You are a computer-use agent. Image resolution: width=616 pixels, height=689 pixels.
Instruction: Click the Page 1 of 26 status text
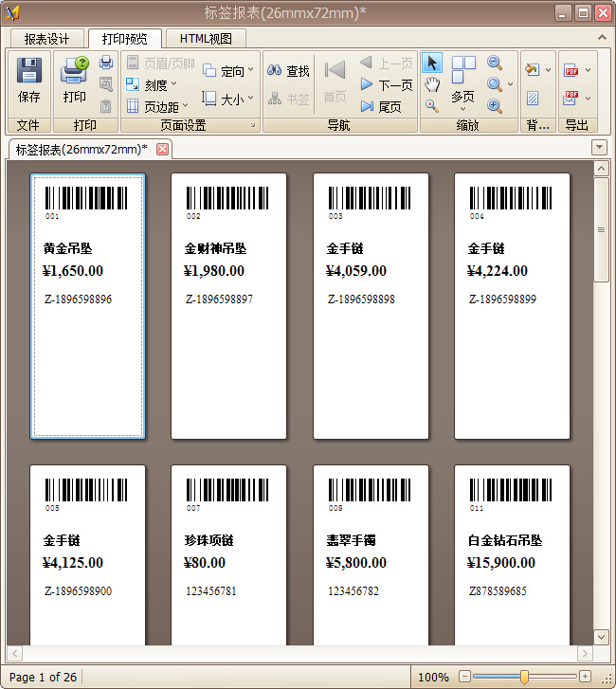pos(43,677)
